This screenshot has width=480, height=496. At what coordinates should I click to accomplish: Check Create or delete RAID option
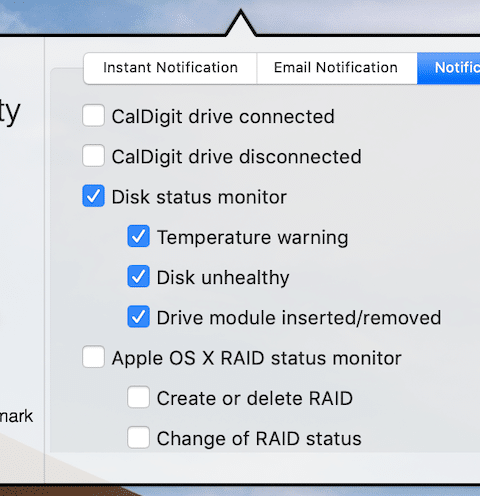pos(138,397)
